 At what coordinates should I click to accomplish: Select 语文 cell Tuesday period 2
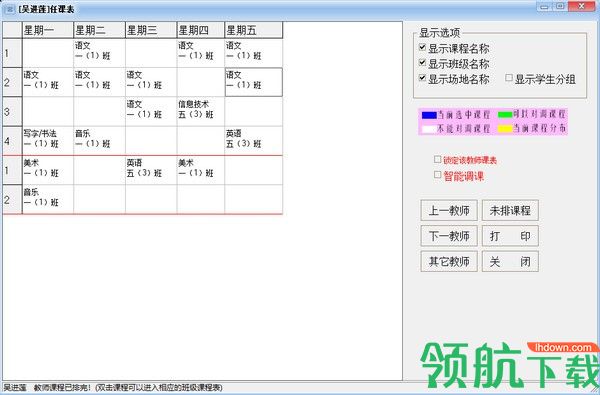99,82
